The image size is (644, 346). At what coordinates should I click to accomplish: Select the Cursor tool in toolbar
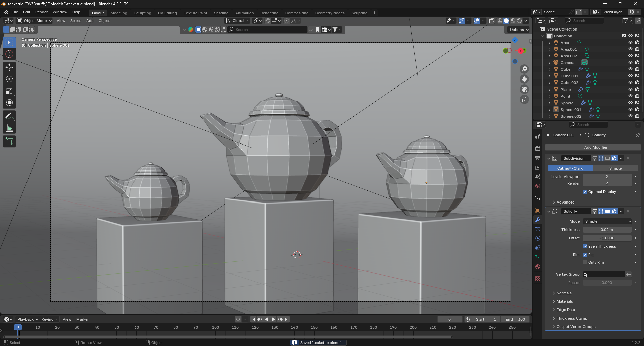point(9,54)
